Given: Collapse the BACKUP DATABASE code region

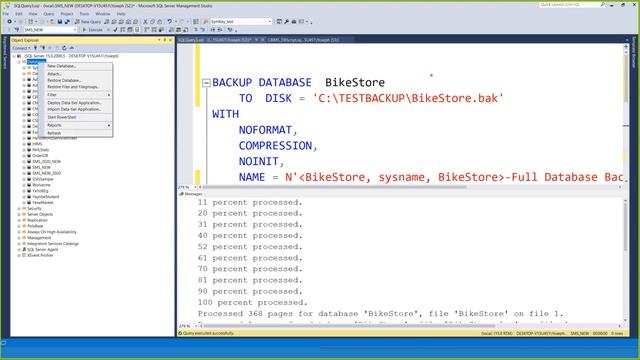Looking at the screenshot, I should (206, 83).
